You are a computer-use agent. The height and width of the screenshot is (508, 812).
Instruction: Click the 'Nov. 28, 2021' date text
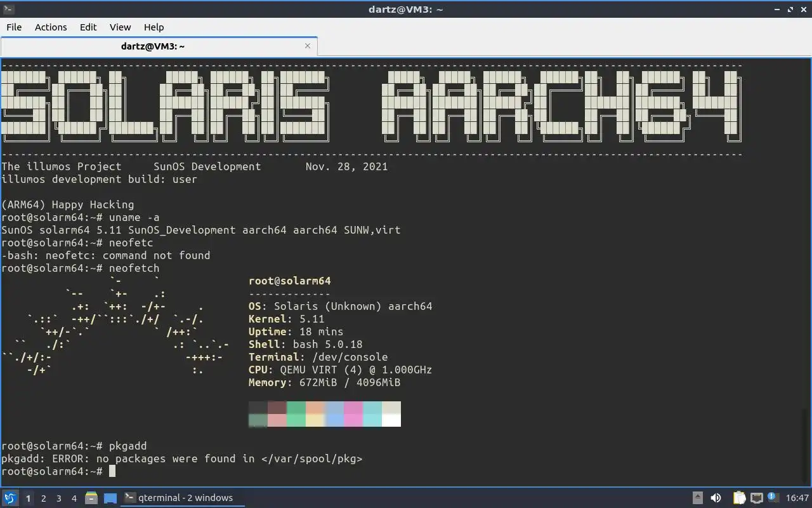point(346,166)
